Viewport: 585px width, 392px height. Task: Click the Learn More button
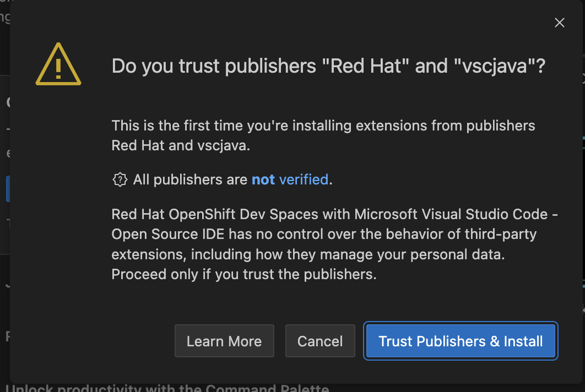[224, 341]
